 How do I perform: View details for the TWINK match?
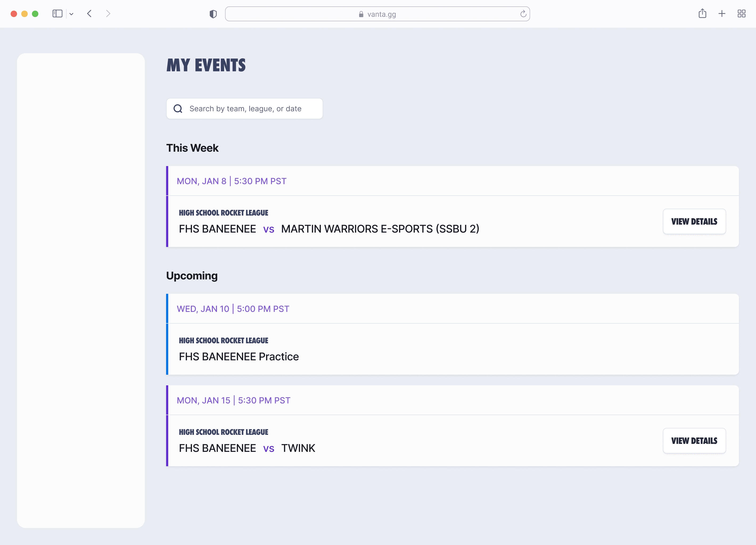pyautogui.click(x=694, y=441)
